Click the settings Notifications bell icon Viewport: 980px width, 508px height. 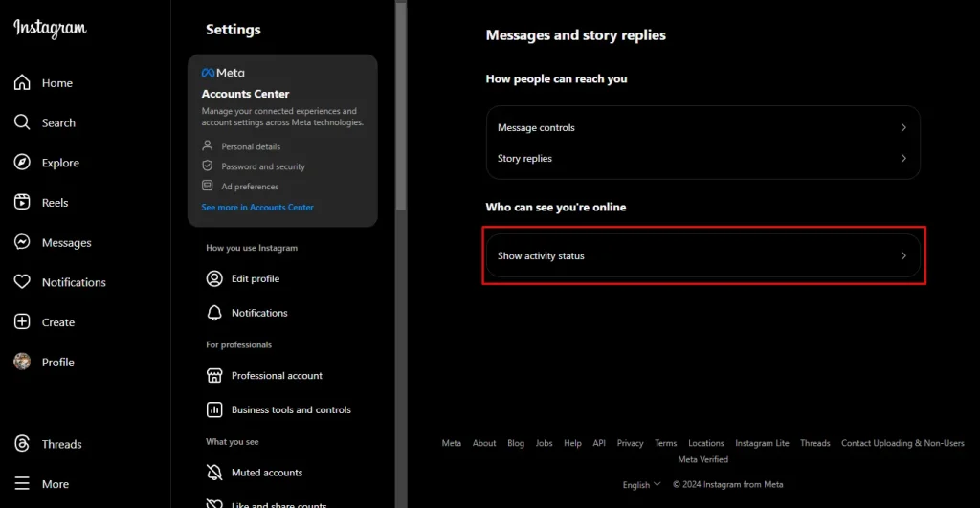pos(214,313)
